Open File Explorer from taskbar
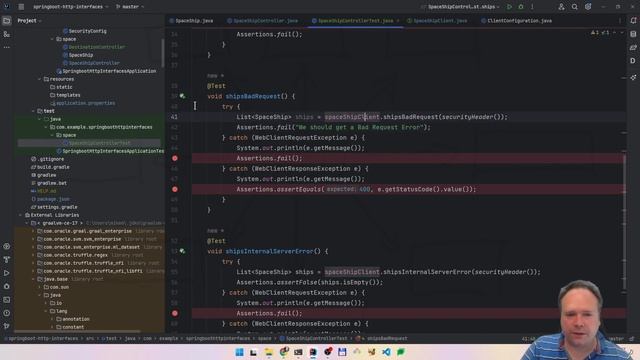The image size is (640, 360). tap(269, 352)
